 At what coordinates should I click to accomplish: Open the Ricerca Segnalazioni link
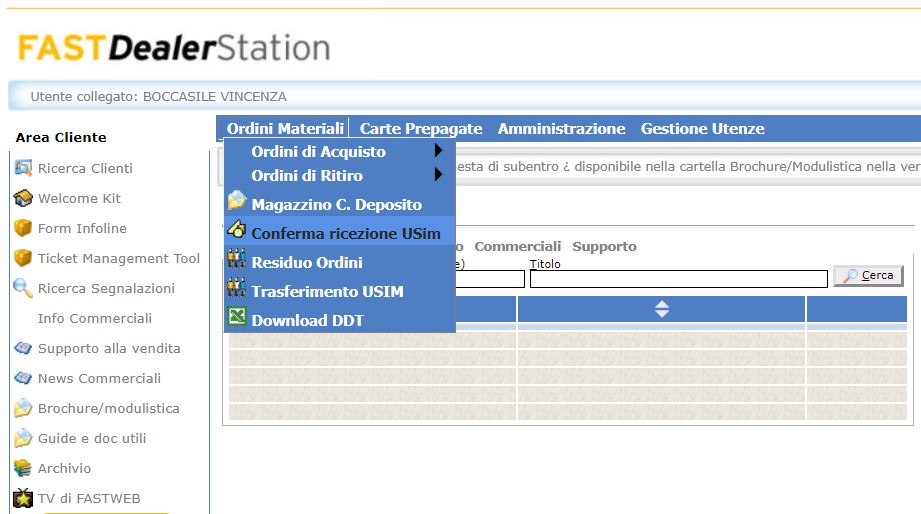[106, 288]
